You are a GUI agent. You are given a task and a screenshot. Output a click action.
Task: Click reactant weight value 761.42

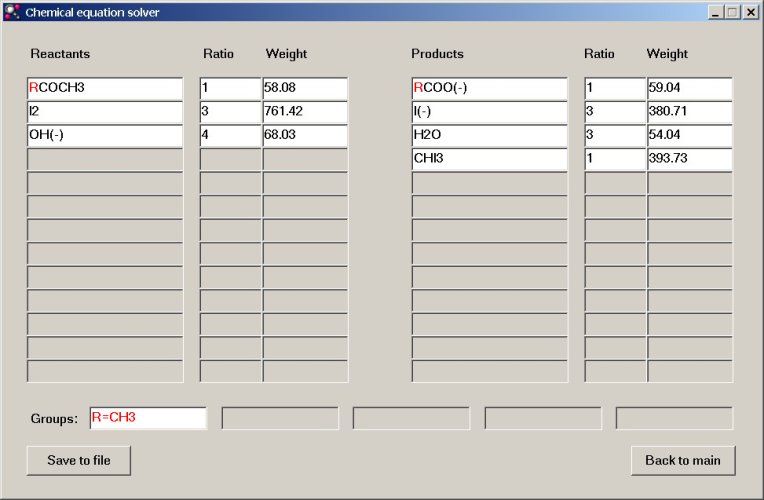point(306,111)
